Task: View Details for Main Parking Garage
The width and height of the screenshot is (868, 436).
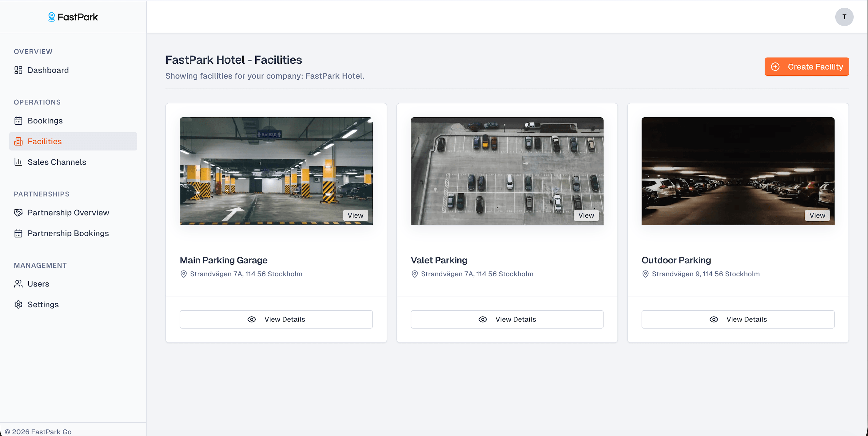Action: click(276, 319)
